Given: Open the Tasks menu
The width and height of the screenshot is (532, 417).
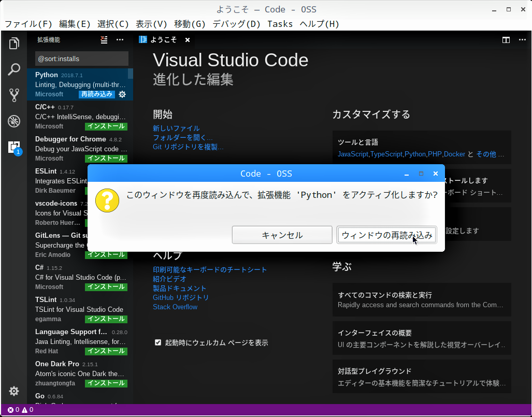Looking at the screenshot, I should click(280, 24).
